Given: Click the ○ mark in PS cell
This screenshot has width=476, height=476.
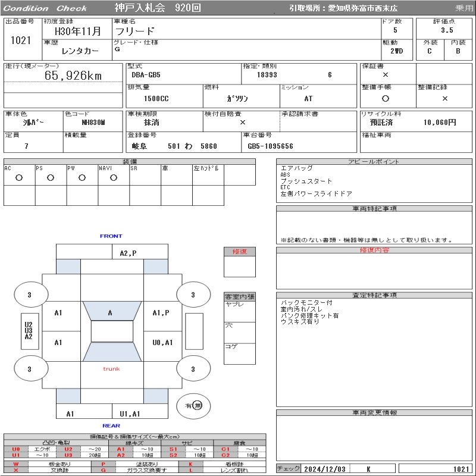Looking at the screenshot, I should coord(51,177).
